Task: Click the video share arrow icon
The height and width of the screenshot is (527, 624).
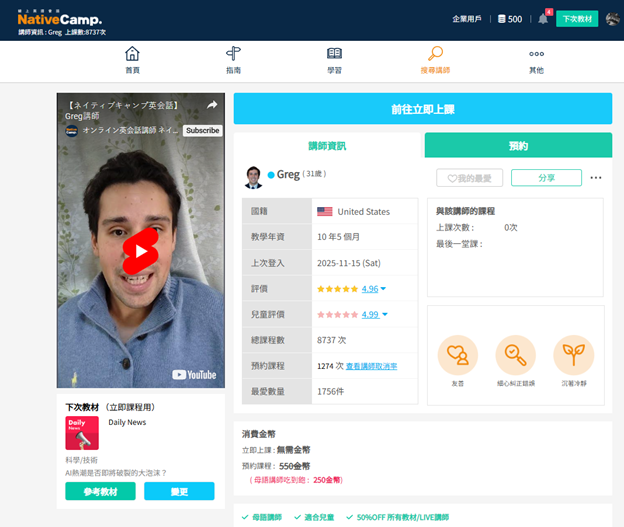Action: click(x=212, y=105)
